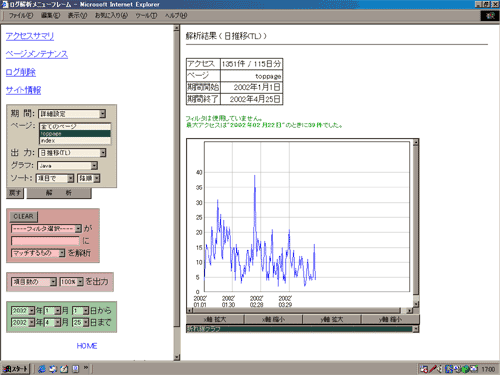Click the chart horizontal scrollbar right arrow
The height and width of the screenshot is (375, 500).
[410, 310]
